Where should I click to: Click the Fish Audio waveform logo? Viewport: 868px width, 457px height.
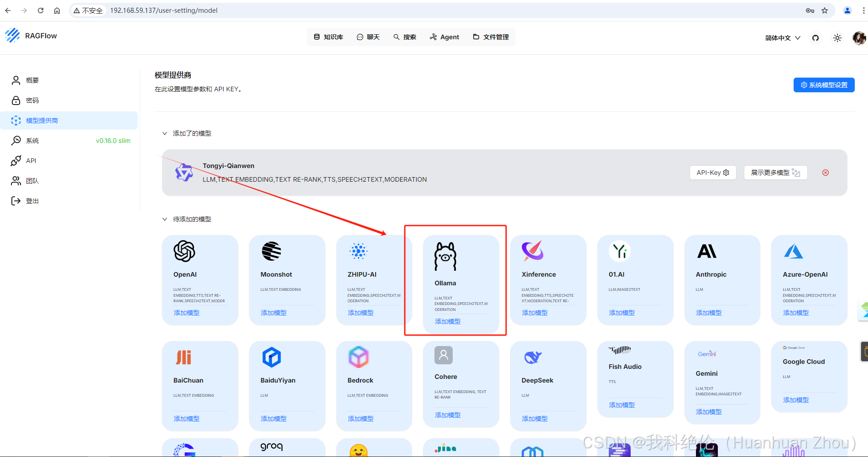(620, 350)
